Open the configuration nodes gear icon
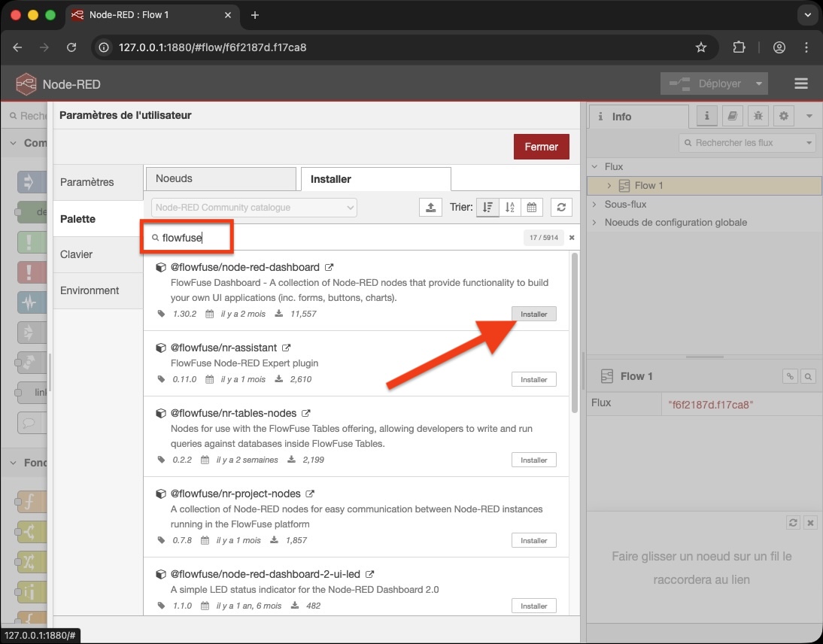 [784, 116]
